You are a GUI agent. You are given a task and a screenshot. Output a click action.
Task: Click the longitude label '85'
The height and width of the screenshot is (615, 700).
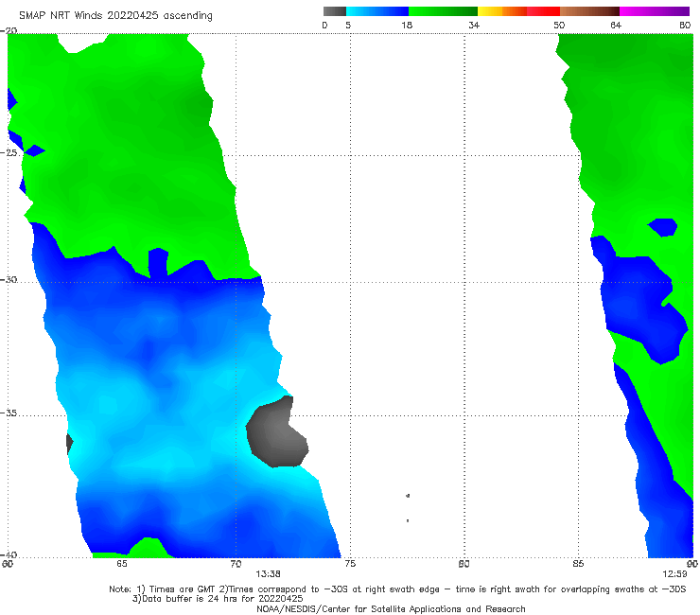click(578, 564)
